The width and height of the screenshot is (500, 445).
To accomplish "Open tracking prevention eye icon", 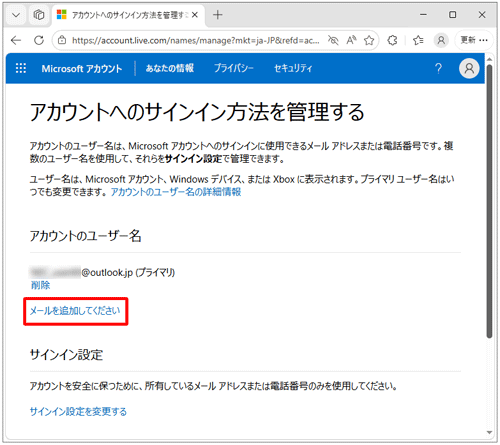I will (x=333, y=40).
